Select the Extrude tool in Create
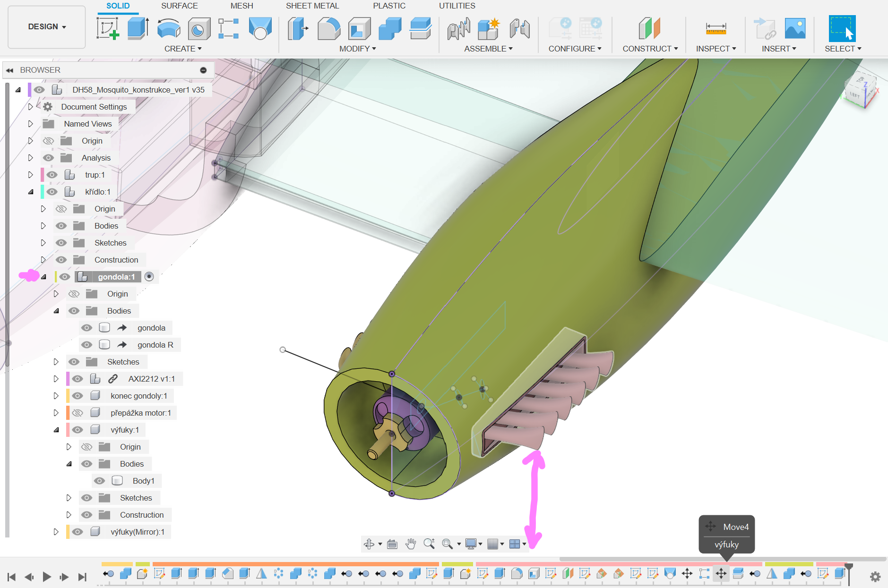 [138, 28]
